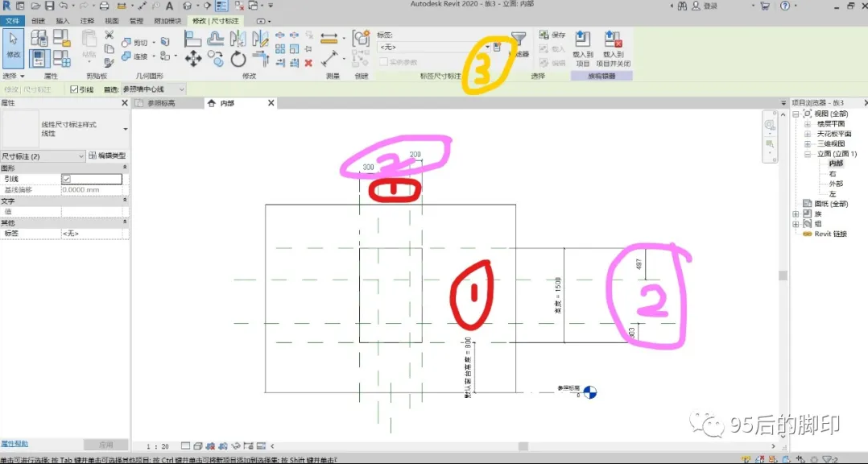Click the Print icon in quick access
This screenshot has height=464, width=868.
coord(104,6)
